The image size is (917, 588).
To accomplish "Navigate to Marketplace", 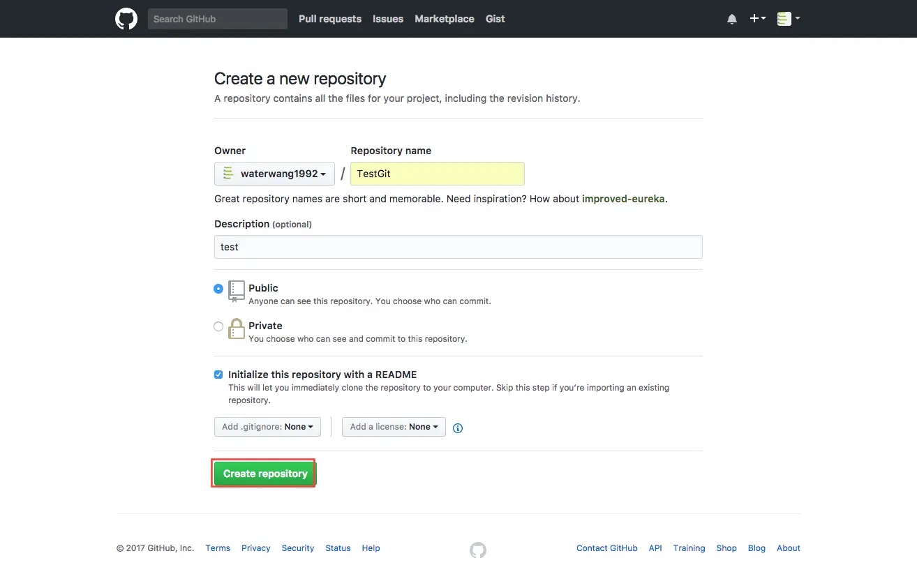I will [x=445, y=19].
